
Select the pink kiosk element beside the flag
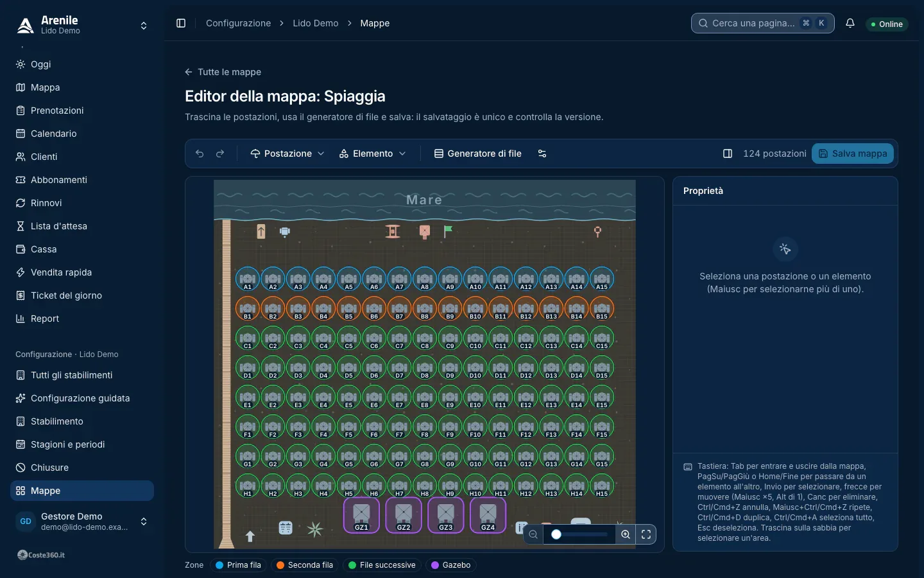point(424,232)
